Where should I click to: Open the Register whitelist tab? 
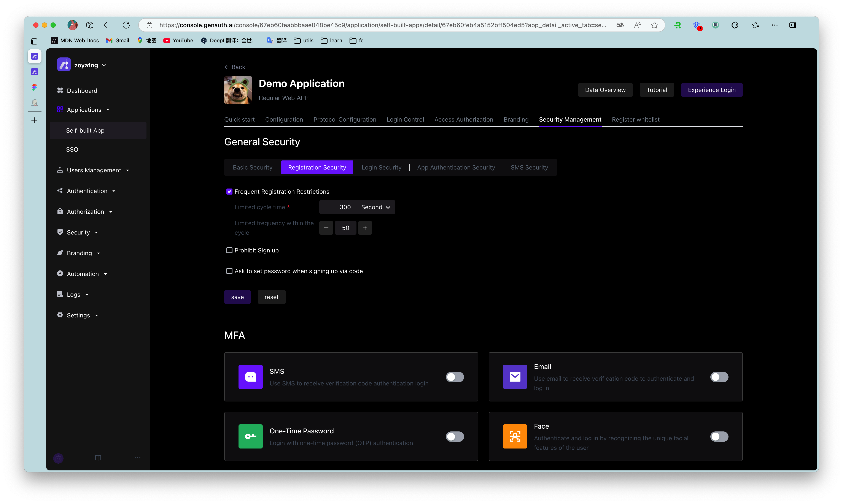click(x=635, y=120)
